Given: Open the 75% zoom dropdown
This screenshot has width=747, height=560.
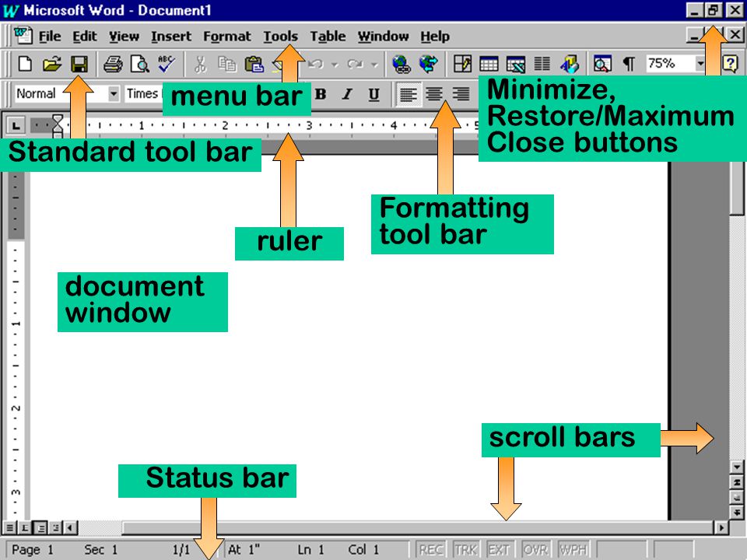Looking at the screenshot, I should pos(700,63).
